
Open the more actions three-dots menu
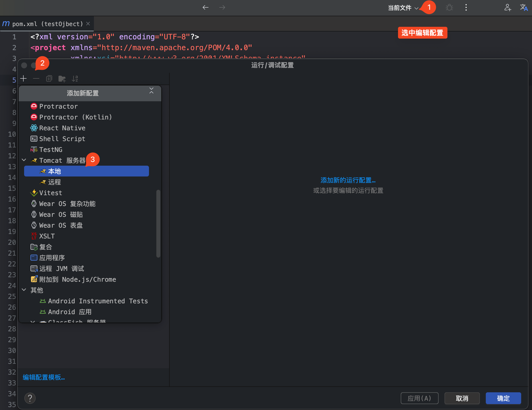[x=466, y=8]
